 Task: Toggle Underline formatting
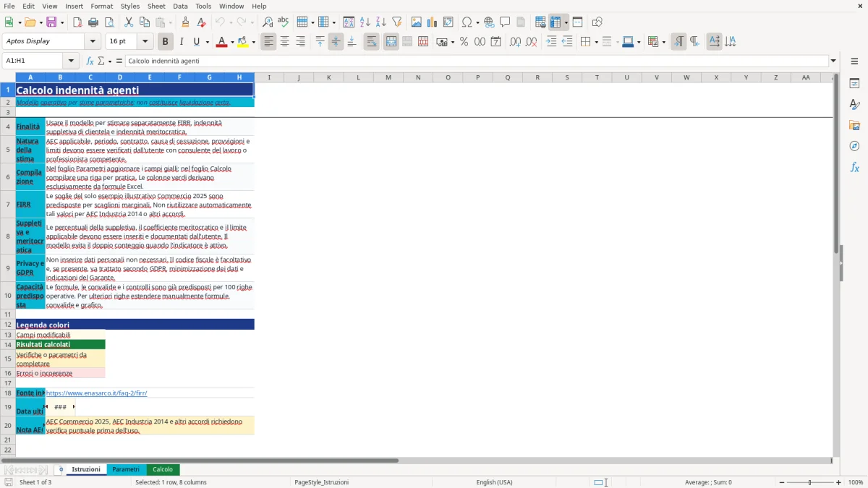(197, 42)
